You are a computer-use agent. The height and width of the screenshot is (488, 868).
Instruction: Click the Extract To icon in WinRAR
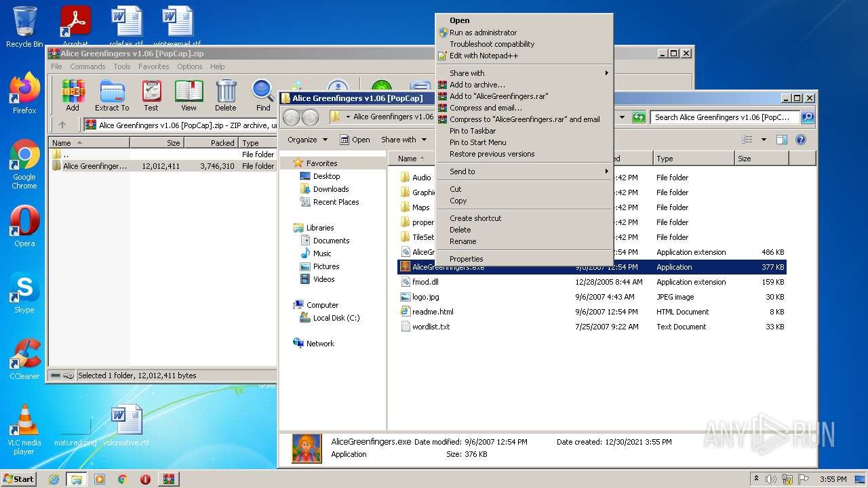pos(112,96)
